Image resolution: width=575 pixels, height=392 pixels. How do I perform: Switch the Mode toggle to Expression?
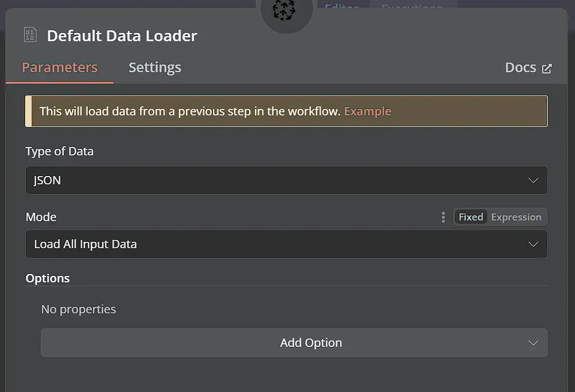[518, 217]
